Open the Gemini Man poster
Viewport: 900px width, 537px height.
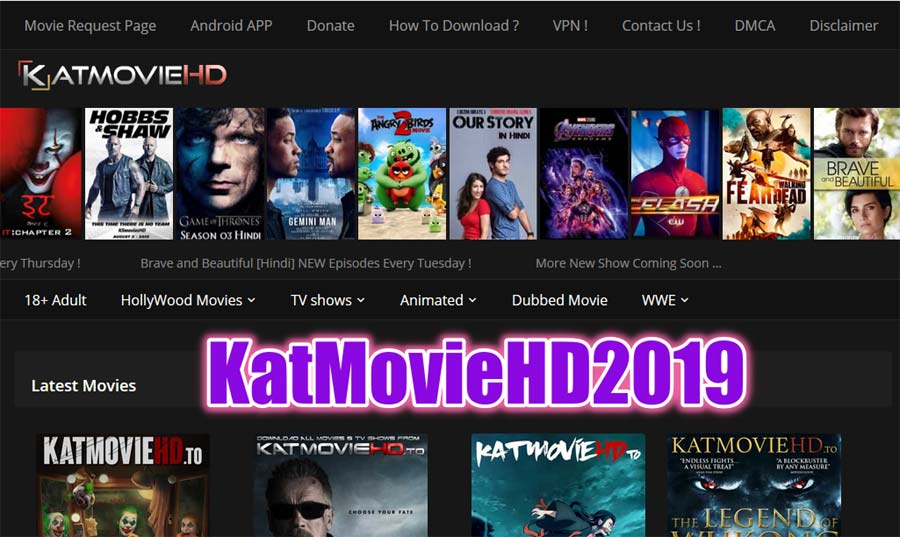[312, 174]
